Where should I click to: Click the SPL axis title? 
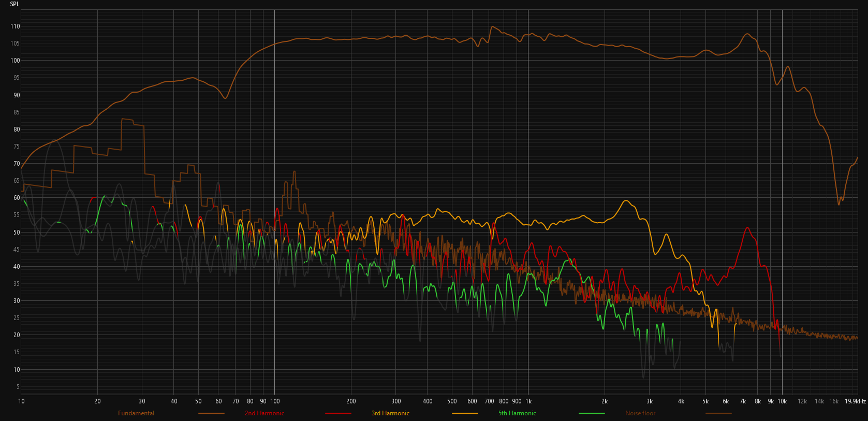click(x=14, y=4)
